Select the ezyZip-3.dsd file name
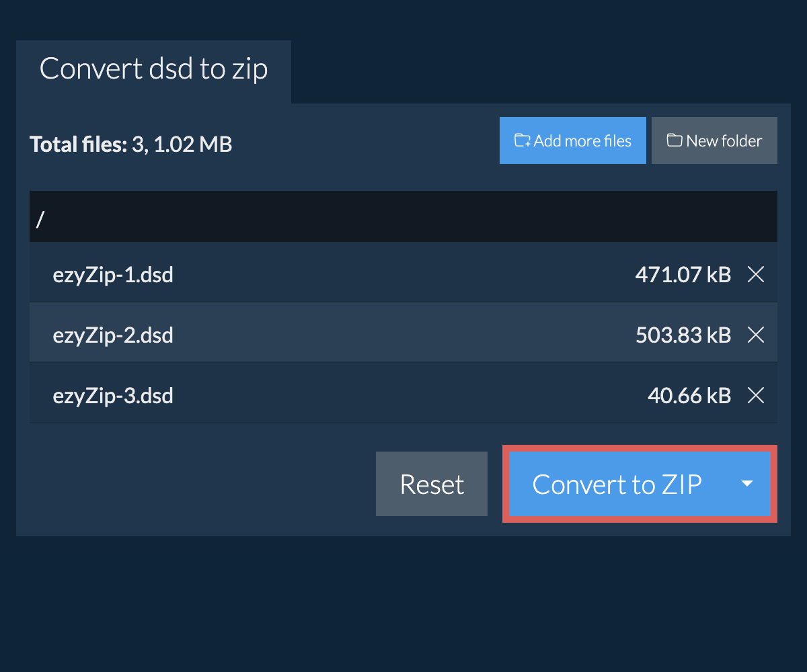807x672 pixels. coord(113,396)
